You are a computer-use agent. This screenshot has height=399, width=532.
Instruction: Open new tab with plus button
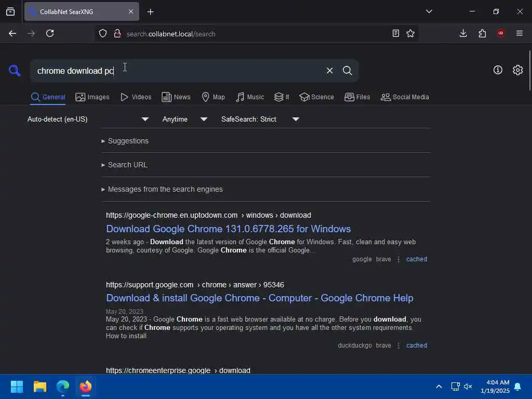point(151,12)
